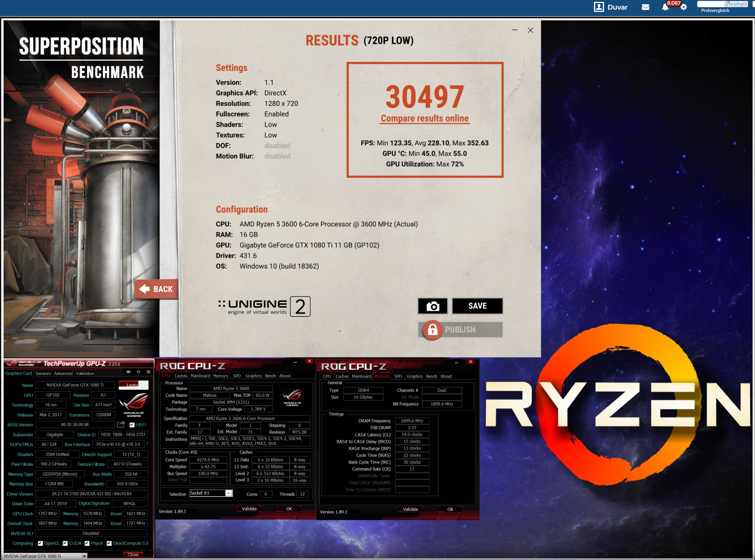Viewport: 755px width, 560px height.
Task: Click Compare results online link
Action: tap(425, 118)
